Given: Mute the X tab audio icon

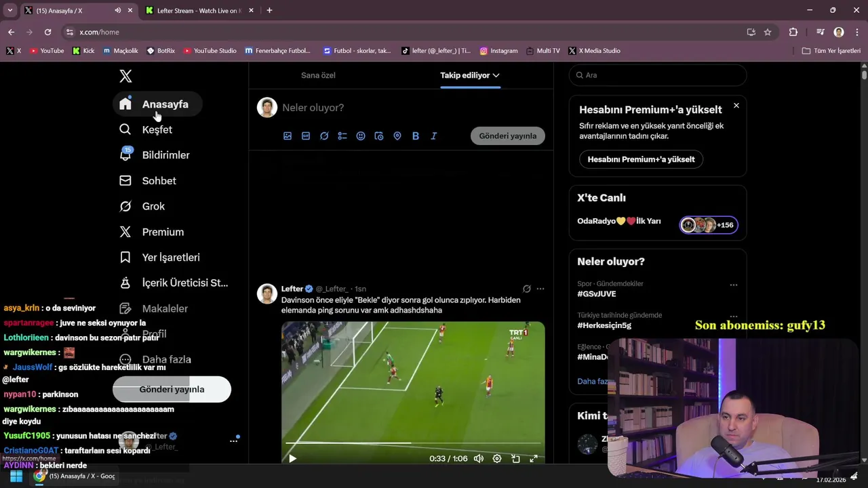Looking at the screenshot, I should (118, 11).
